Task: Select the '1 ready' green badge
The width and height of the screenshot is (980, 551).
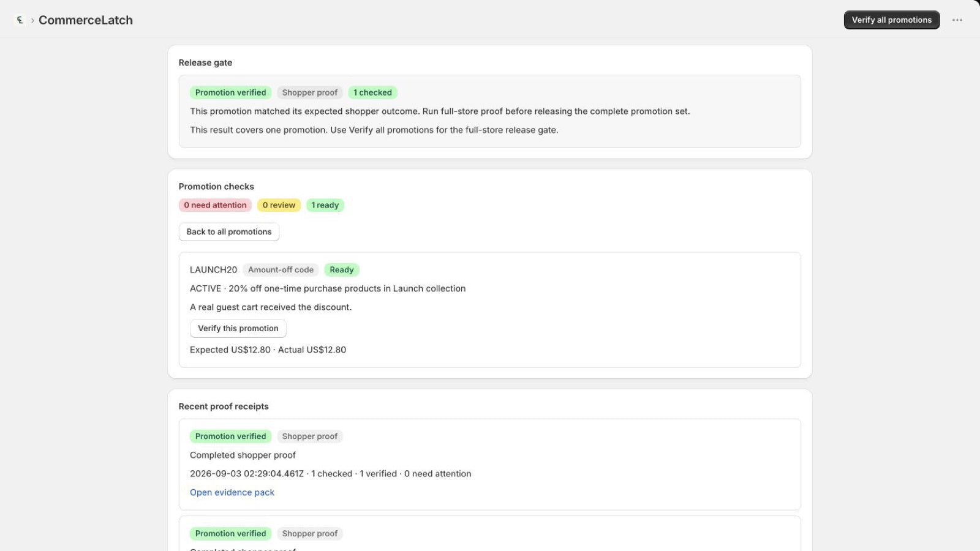Action: click(x=325, y=206)
